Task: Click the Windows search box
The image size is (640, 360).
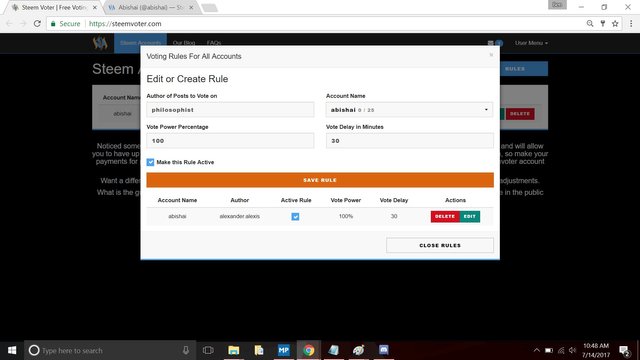Action: click(110, 350)
